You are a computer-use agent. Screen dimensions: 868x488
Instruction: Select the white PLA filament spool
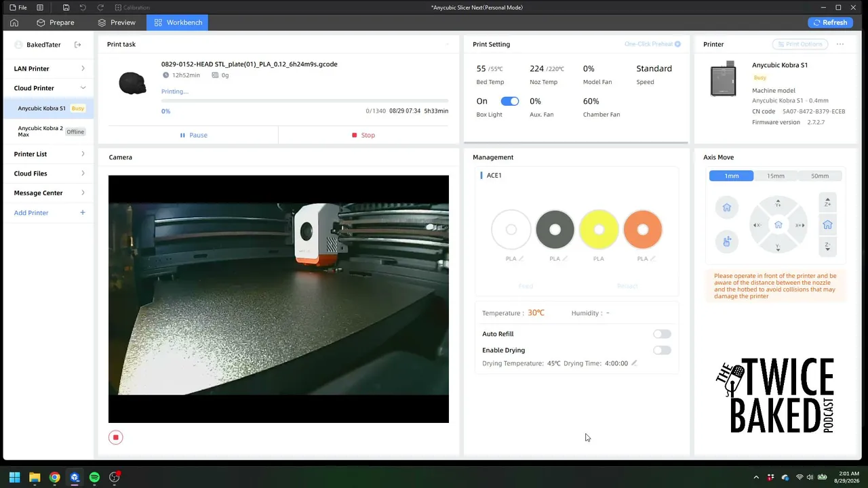point(511,230)
